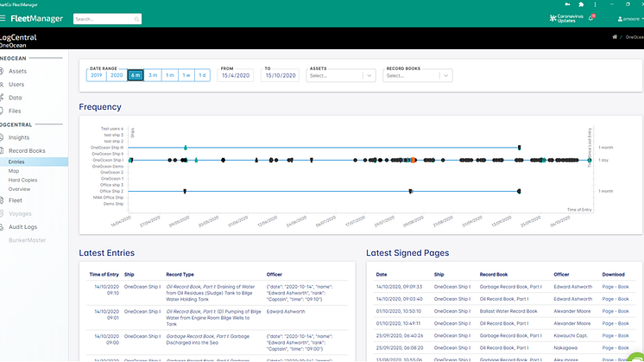644x362 pixels.
Task: Open Insights in the sidebar
Action: point(19,137)
